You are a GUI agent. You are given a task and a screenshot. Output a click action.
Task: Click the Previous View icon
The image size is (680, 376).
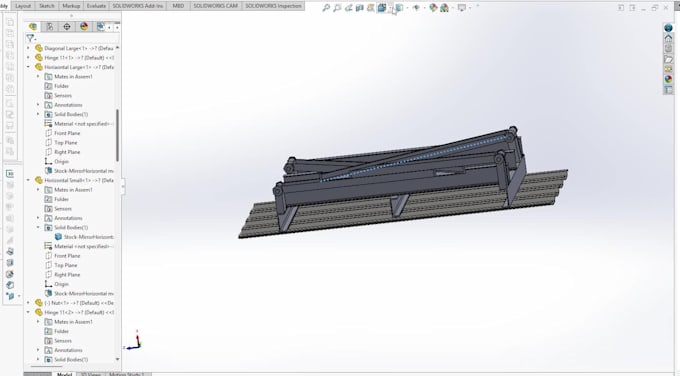(348, 8)
